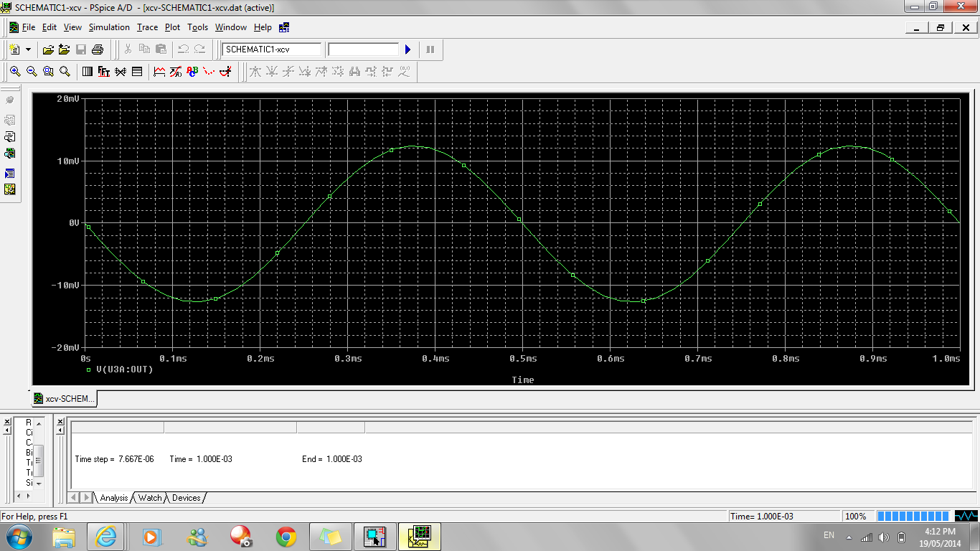Click the Print icon

point(98,50)
